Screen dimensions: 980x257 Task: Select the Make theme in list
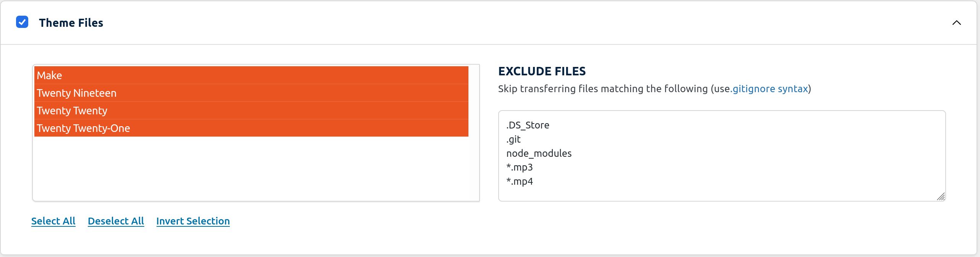(251, 75)
